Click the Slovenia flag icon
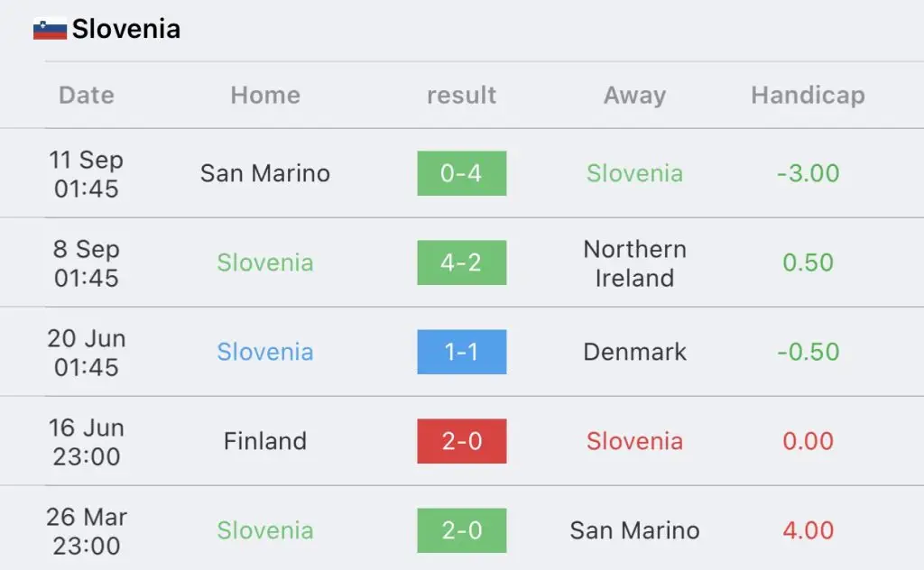This screenshot has width=924, height=570. (50, 29)
